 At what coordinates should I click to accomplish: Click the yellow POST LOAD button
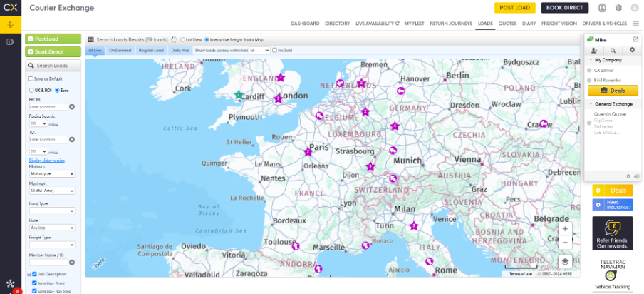click(x=514, y=8)
